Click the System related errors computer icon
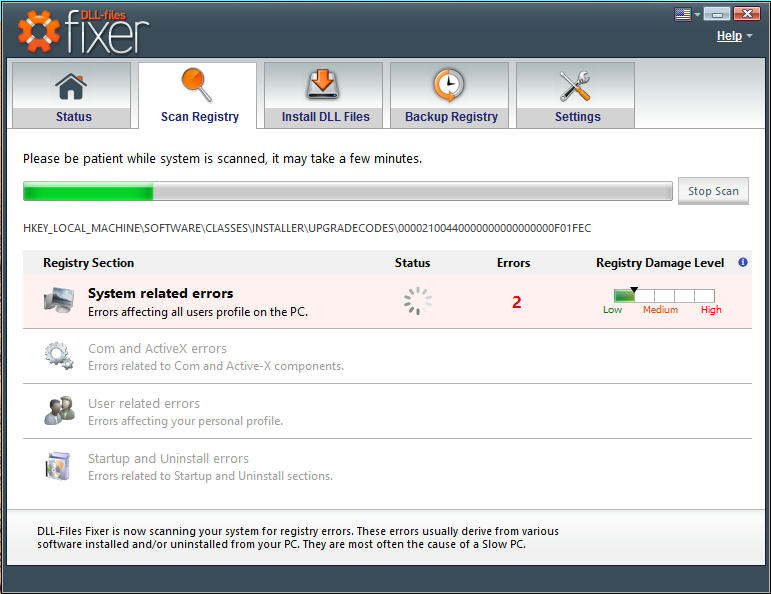This screenshot has width=771, height=594. click(57, 301)
